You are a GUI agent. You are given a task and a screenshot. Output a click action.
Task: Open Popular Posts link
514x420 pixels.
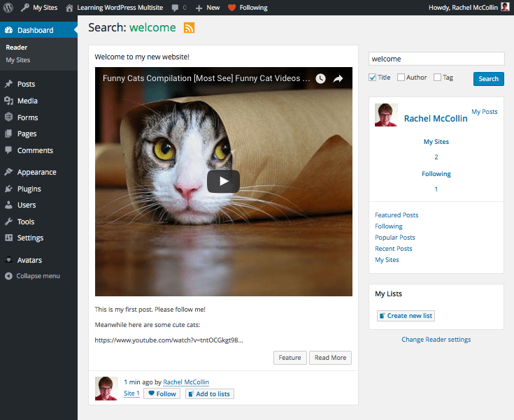coord(395,238)
